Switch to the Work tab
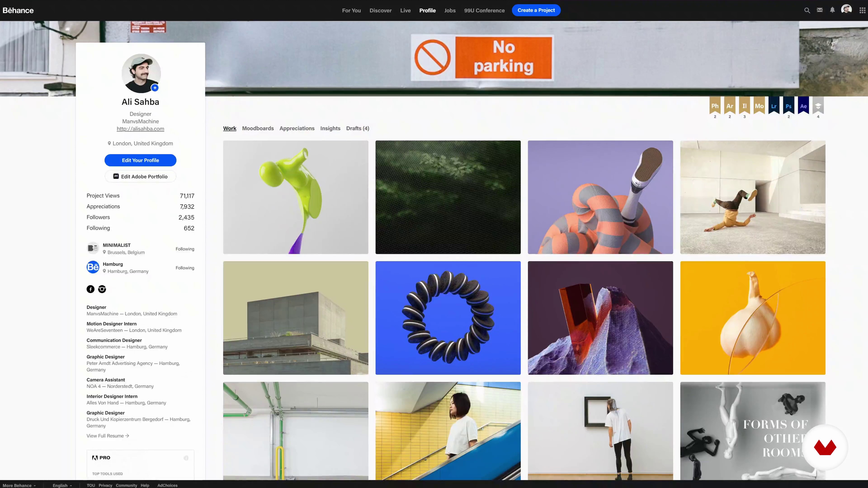The image size is (868, 488). coord(229,128)
